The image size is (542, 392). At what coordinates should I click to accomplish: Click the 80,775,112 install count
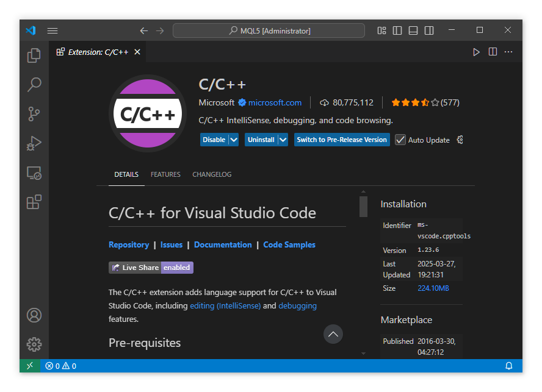(347, 102)
